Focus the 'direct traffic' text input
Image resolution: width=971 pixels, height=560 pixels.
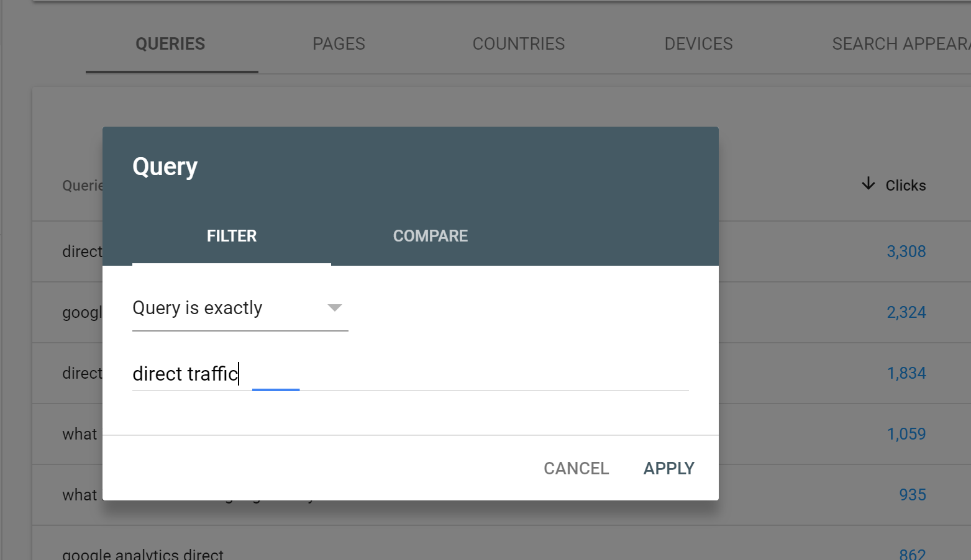point(410,374)
